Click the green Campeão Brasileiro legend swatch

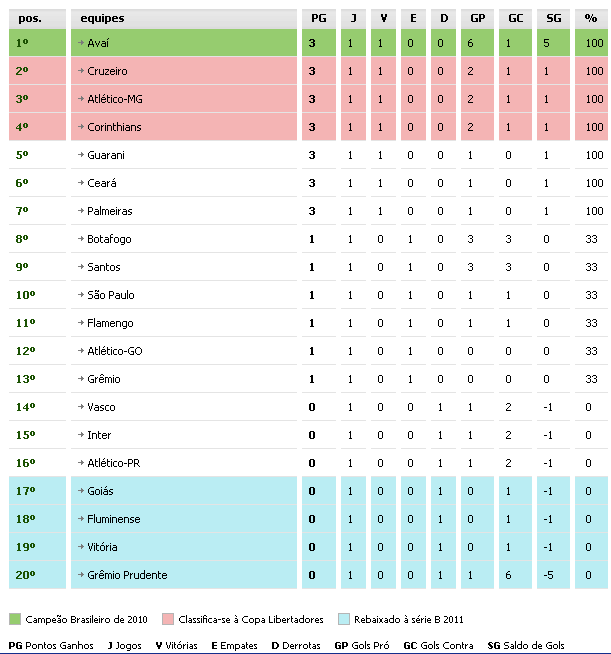point(15,620)
